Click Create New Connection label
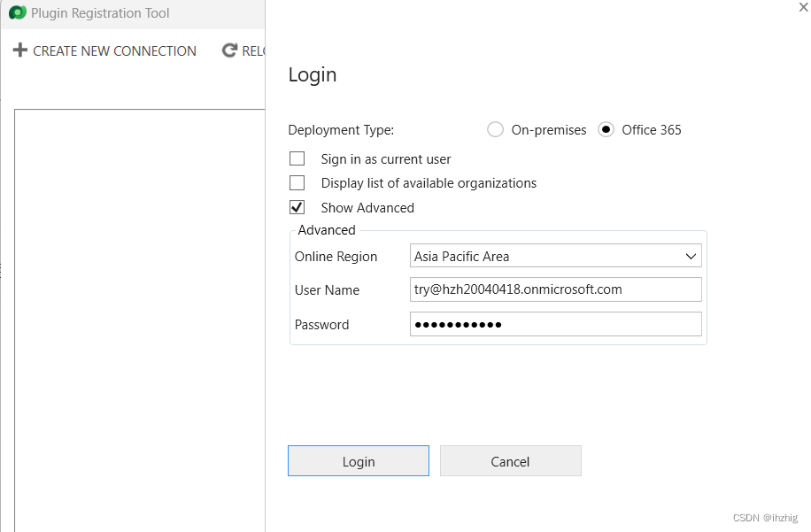The height and width of the screenshot is (532, 811). [114, 50]
